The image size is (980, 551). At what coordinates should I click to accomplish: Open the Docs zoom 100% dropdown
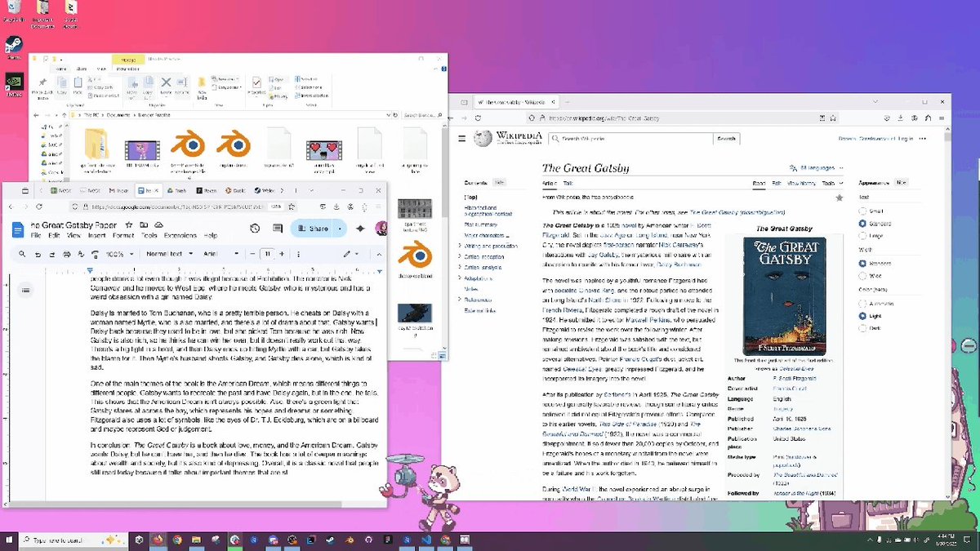pyautogui.click(x=120, y=254)
